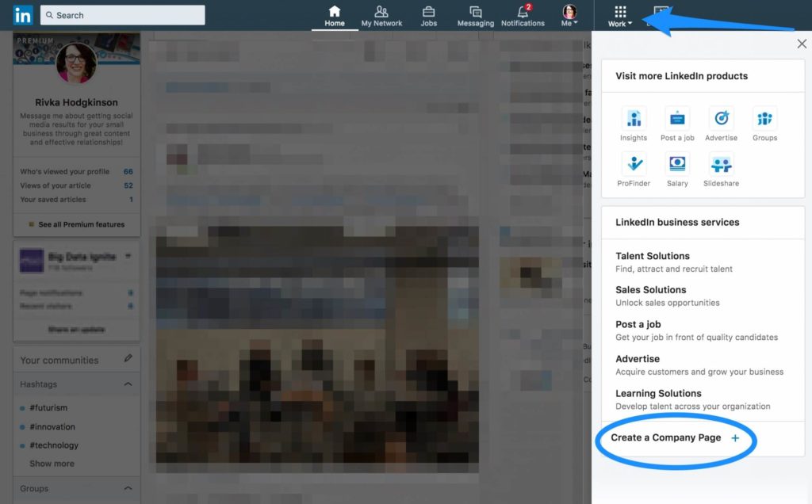
Task: Click the Your communities heading text
Action: [x=59, y=360]
